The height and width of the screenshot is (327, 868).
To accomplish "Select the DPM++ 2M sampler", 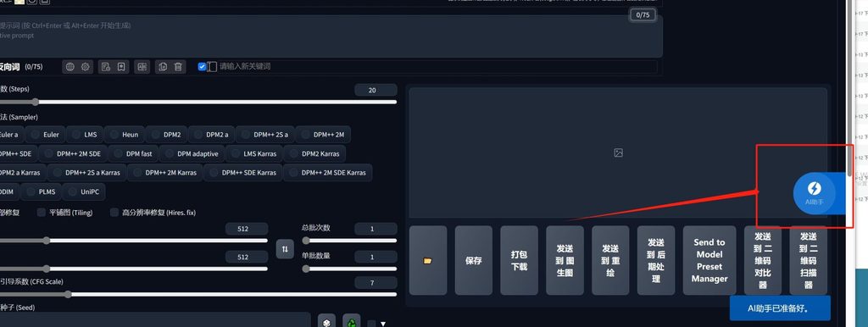I will tap(323, 135).
